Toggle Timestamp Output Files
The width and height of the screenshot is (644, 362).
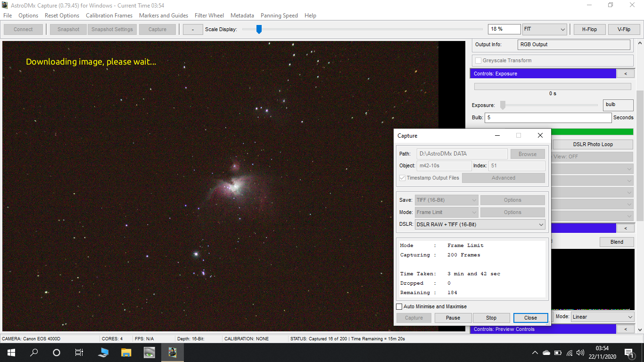402,178
